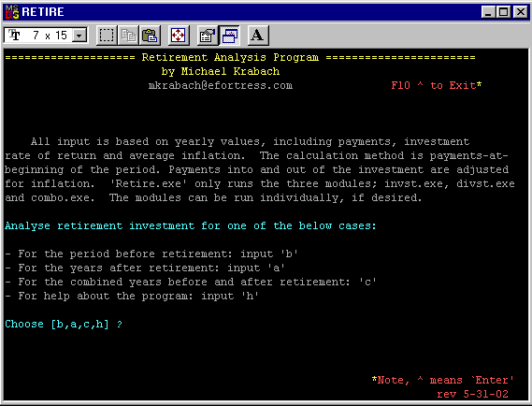This screenshot has height=406, width=532.
Task: Click the Mark selection toolbar icon
Action: pos(107,35)
